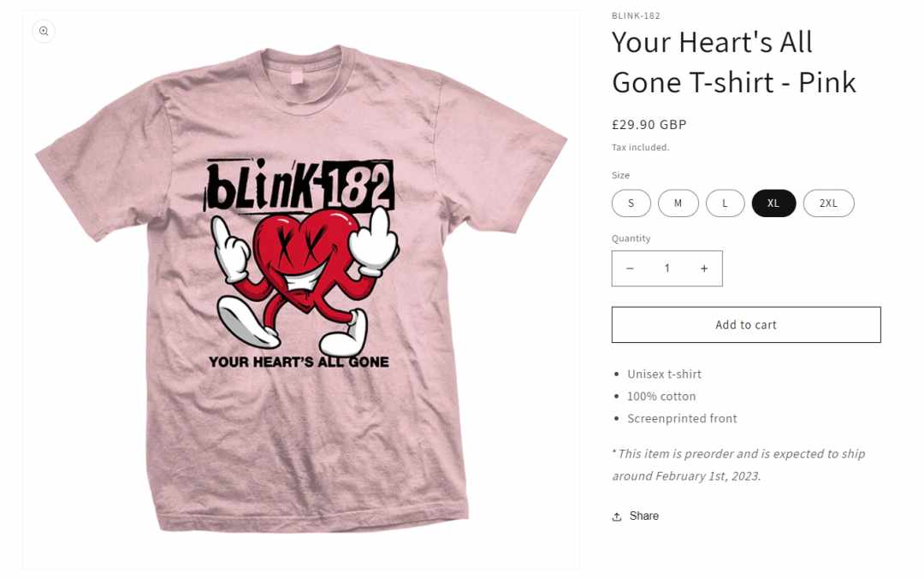Click the £29.90 GBP price text
The height and width of the screenshot is (578, 924).
point(649,125)
